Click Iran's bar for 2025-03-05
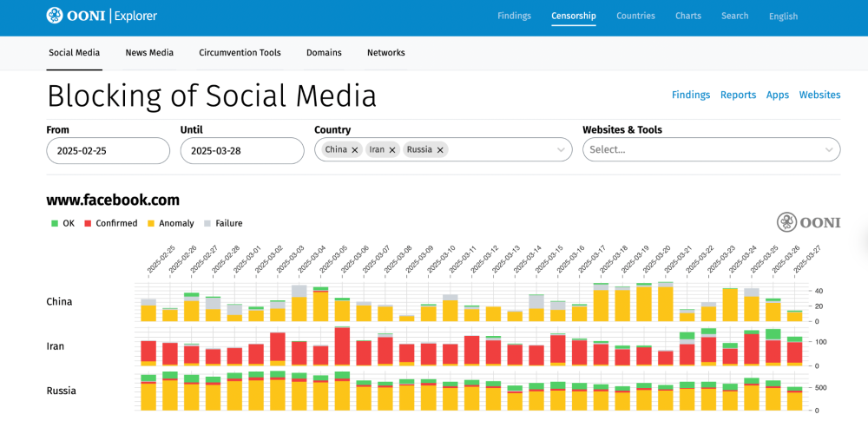Image resolution: width=868 pixels, height=421 pixels. 342,345
